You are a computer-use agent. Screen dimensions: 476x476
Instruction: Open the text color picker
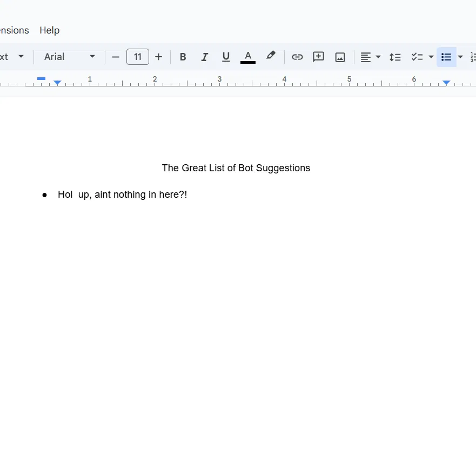click(247, 57)
